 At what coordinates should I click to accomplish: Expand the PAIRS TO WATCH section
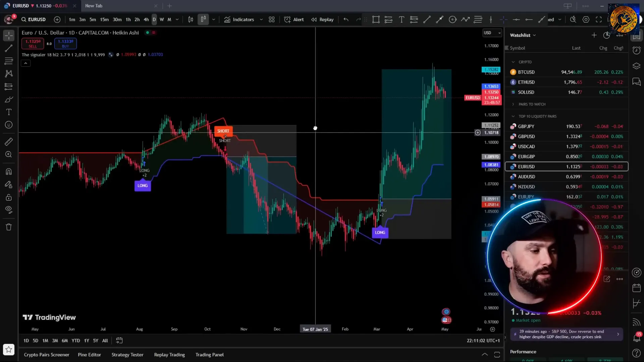click(x=513, y=104)
